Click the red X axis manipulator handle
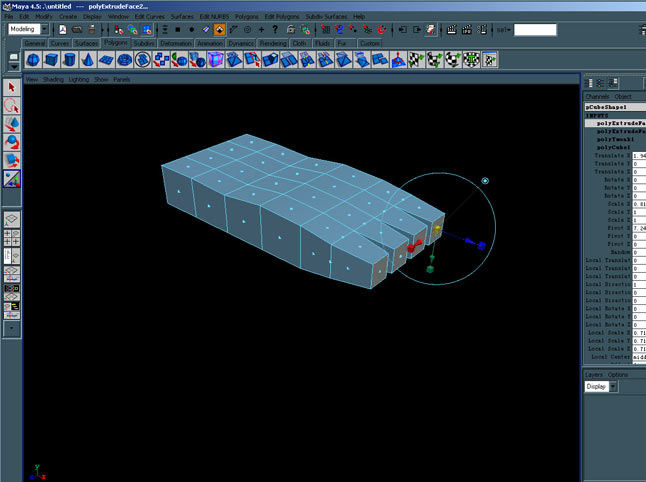Viewport: 646px width, 482px height. (x=413, y=246)
